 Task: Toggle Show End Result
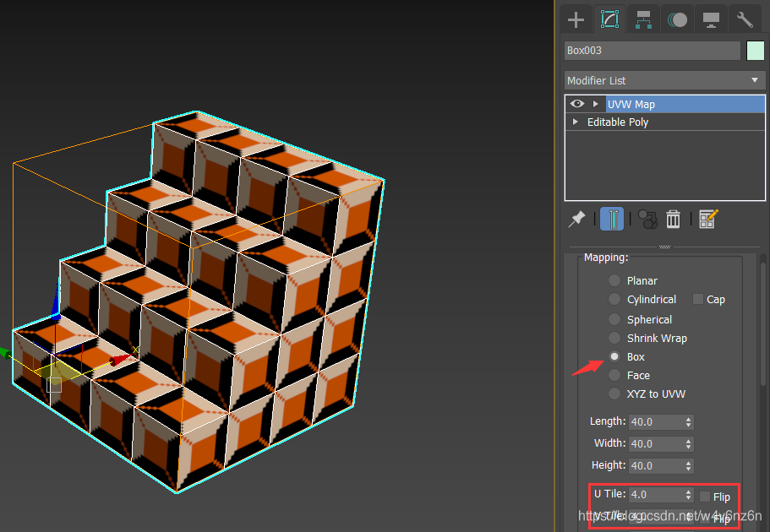611,219
